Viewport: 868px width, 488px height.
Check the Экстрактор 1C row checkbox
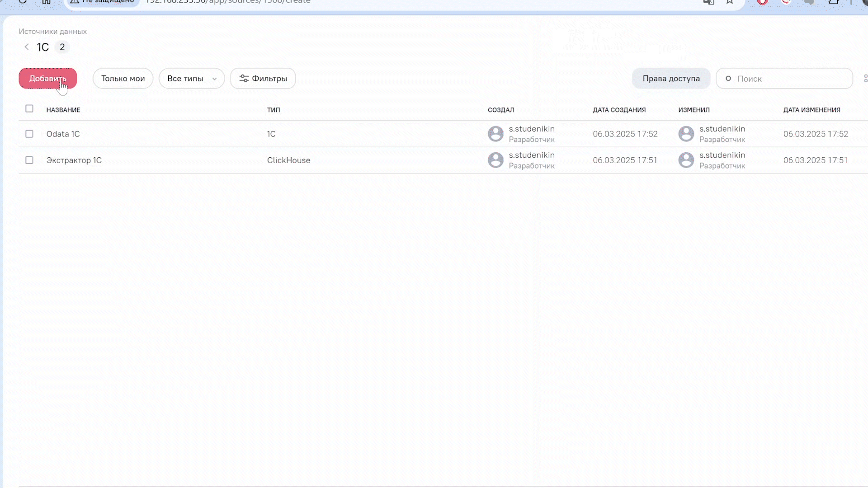click(29, 160)
